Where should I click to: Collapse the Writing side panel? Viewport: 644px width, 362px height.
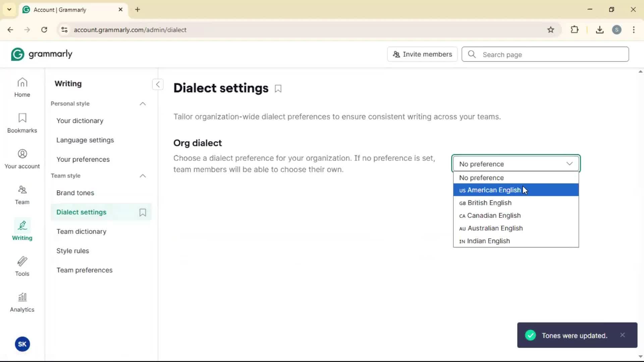(x=158, y=84)
